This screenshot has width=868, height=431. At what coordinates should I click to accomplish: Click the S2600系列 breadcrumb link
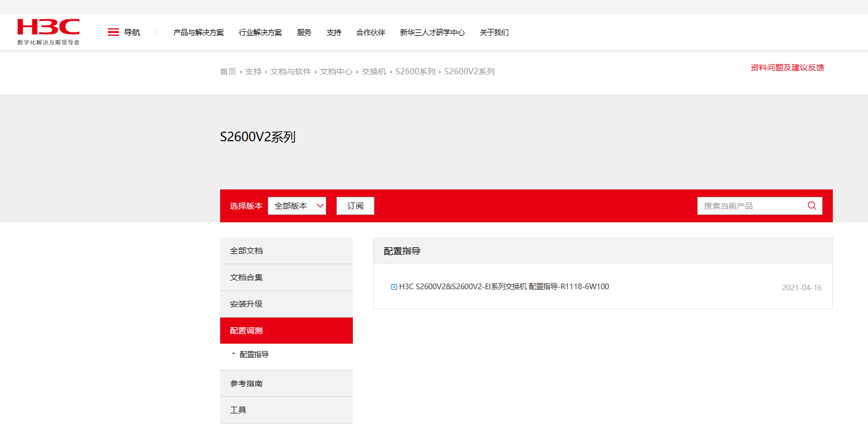click(415, 71)
